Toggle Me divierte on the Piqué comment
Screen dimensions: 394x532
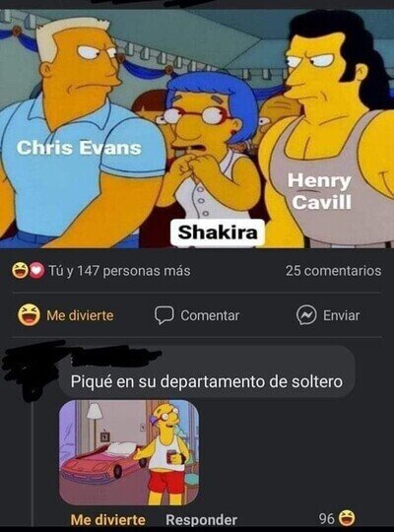coord(108,520)
